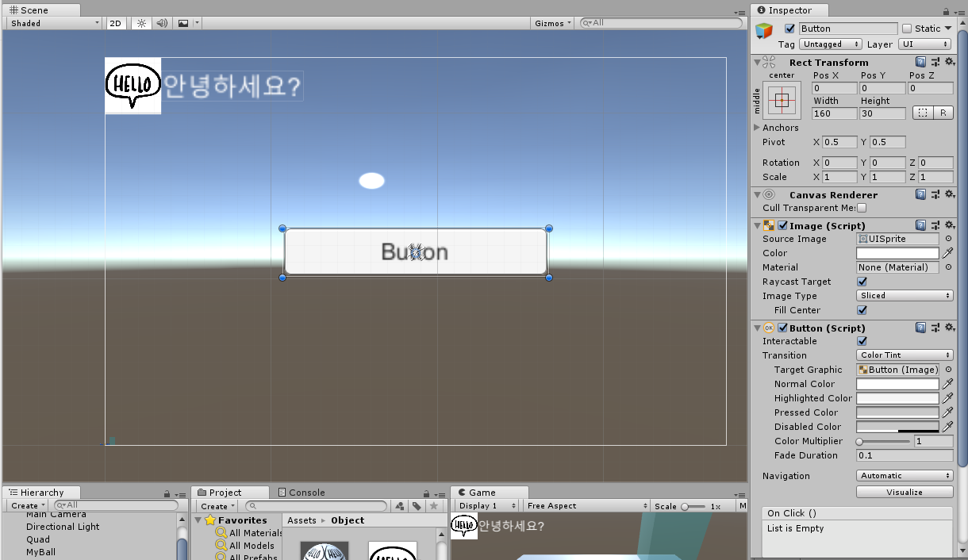
Task: Open Free Aspect dropdown
Action: tap(587, 506)
